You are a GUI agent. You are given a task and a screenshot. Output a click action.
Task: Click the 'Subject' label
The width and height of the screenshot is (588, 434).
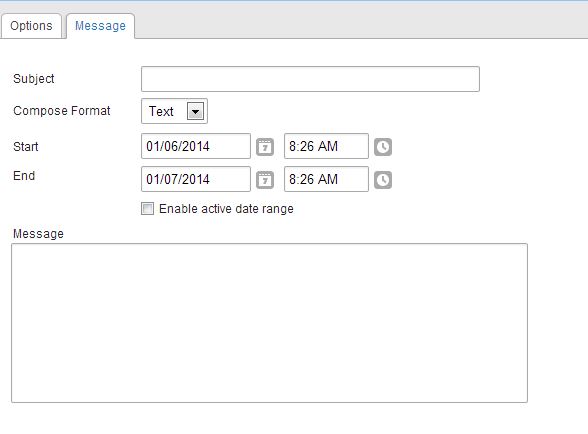pyautogui.click(x=34, y=79)
